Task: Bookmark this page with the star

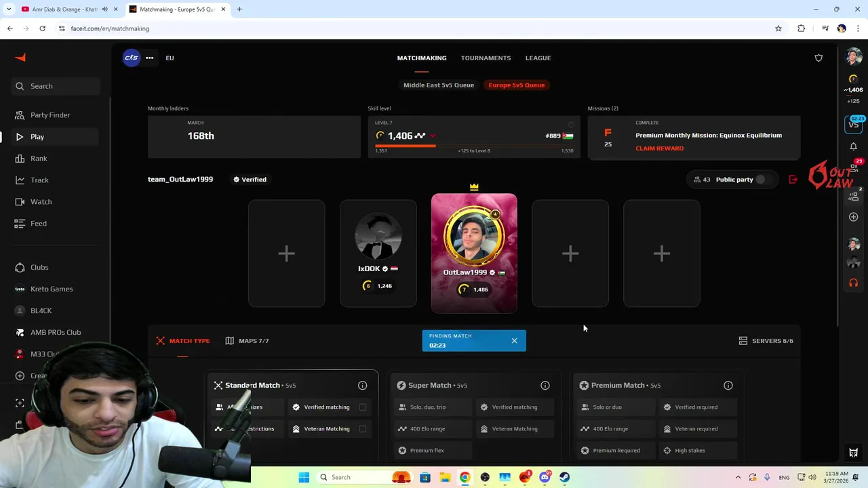Action: (x=778, y=28)
